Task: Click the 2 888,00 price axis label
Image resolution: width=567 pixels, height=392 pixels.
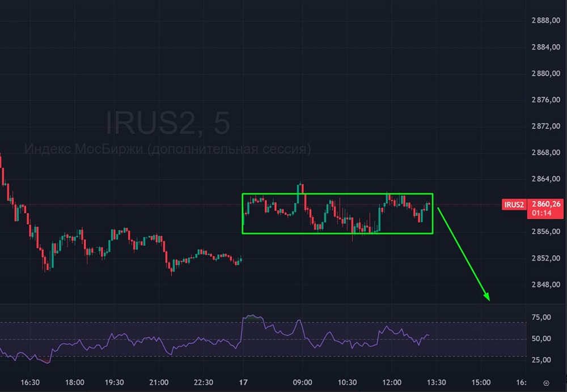Action: point(545,20)
